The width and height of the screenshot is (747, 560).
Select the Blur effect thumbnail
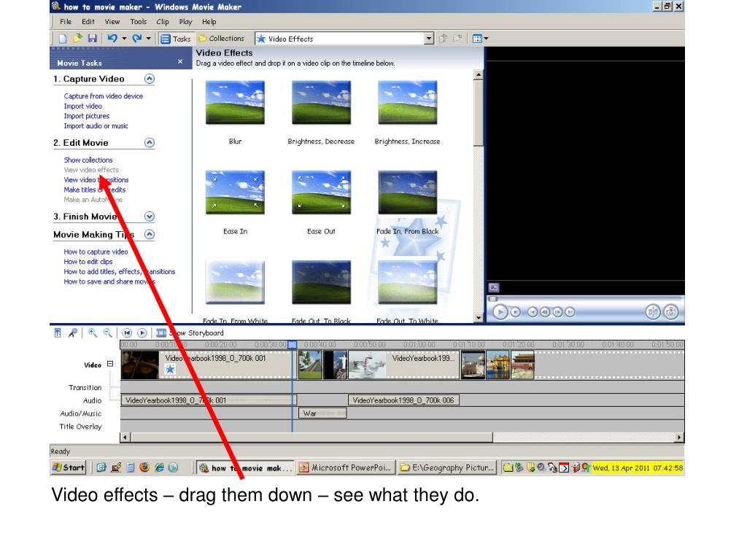click(235, 102)
